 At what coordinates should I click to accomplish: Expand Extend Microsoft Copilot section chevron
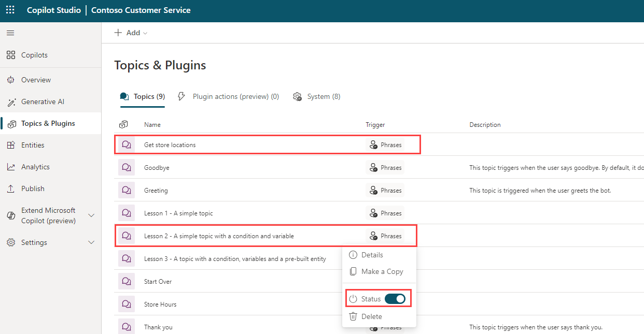91,215
